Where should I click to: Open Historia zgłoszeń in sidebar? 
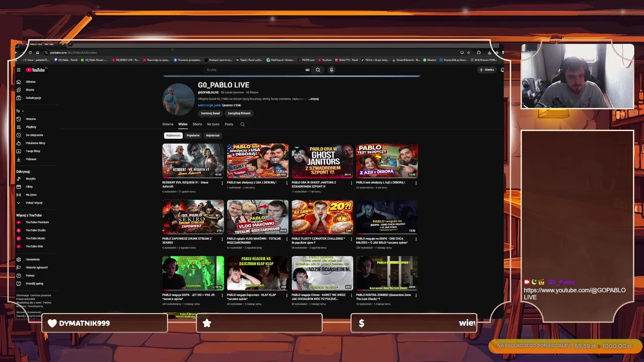point(36,267)
